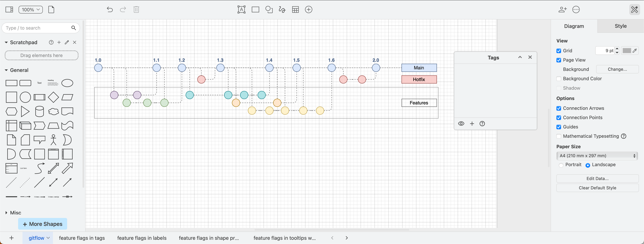Viewport: 644px width, 244px height.
Task: Expand the Misc shapes section
Action: point(6,213)
